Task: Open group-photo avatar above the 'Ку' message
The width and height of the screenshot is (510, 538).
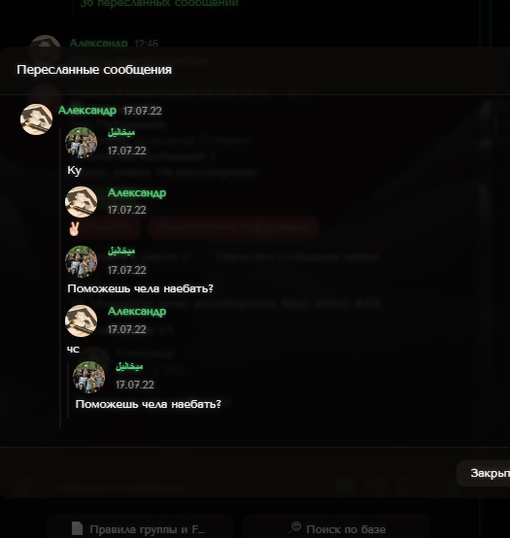Action: [81, 142]
